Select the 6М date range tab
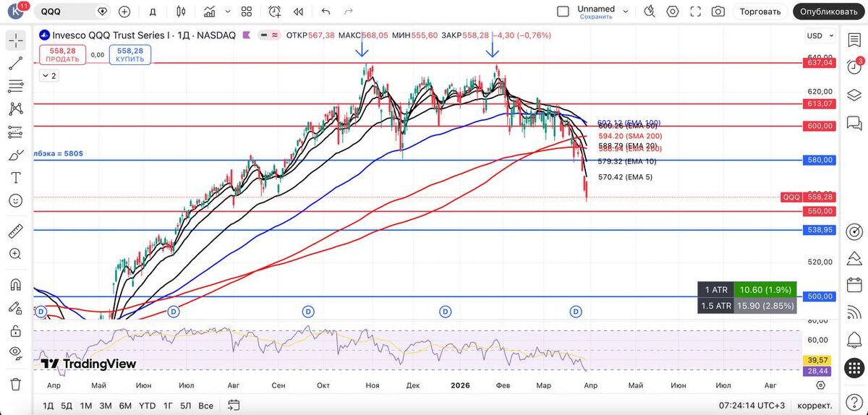 (x=125, y=405)
